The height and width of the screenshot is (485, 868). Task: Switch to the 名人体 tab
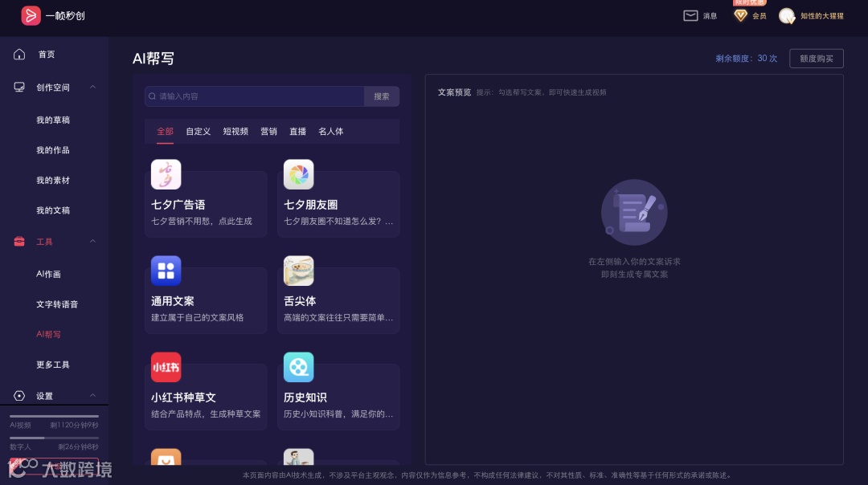point(330,132)
